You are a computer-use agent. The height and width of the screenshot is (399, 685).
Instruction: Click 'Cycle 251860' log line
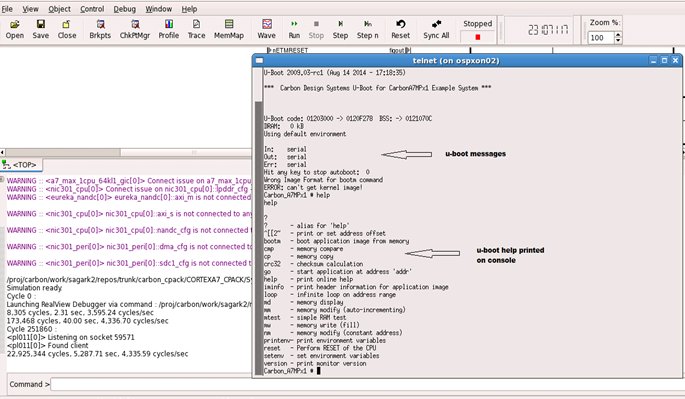click(x=31, y=329)
